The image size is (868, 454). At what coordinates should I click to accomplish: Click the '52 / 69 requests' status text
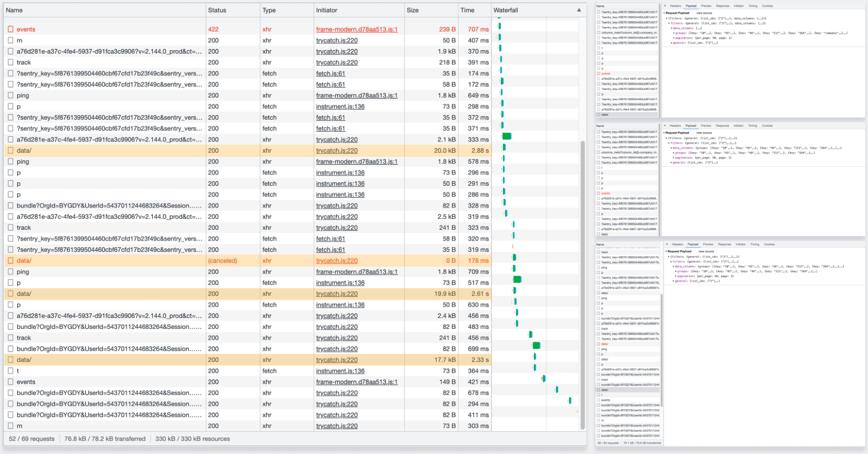(x=32, y=439)
